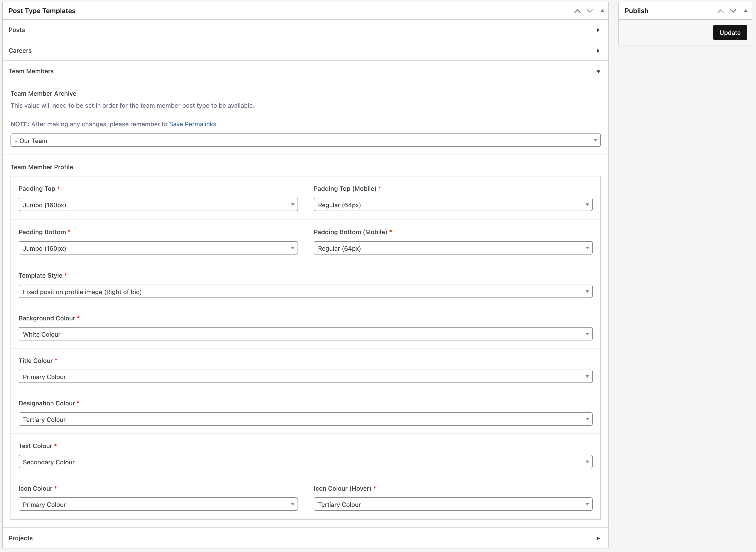This screenshot has width=756, height=552.
Task: Collapse the Publish panel triangle
Action: [x=745, y=11]
